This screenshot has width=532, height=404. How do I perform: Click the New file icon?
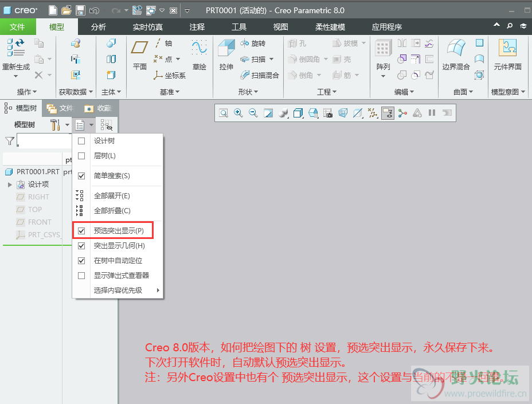pos(53,10)
